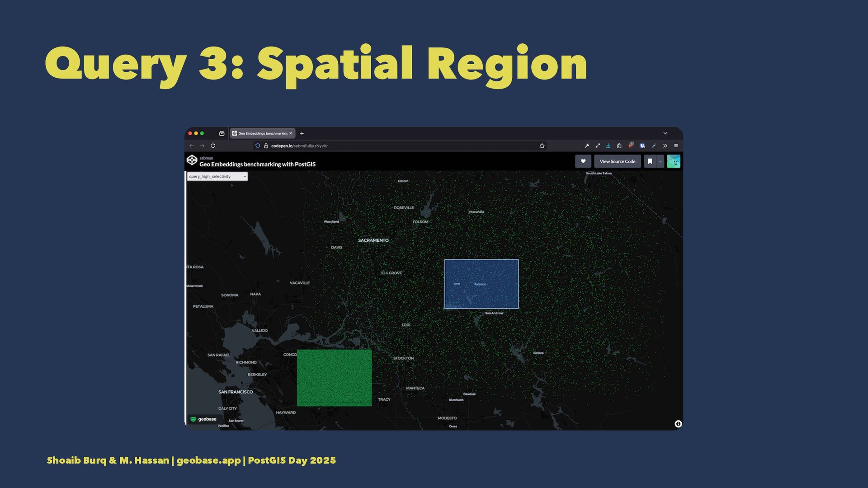Viewport: 868px width, 488px height.
Task: Open a new browser tab
Action: (x=302, y=133)
